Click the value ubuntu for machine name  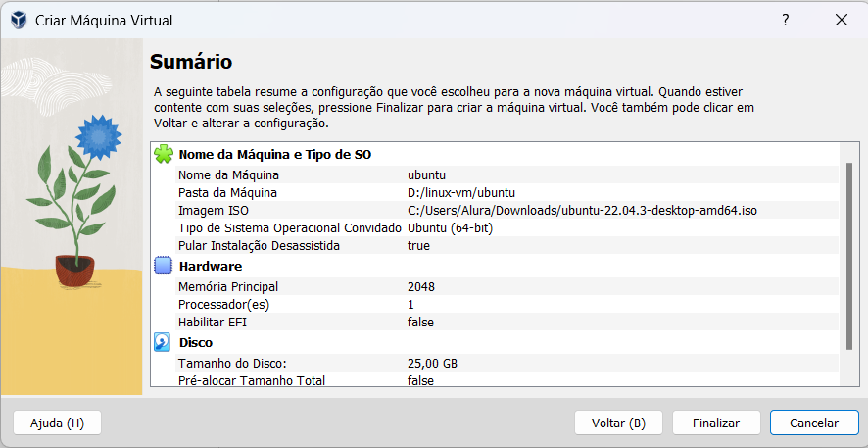(426, 175)
